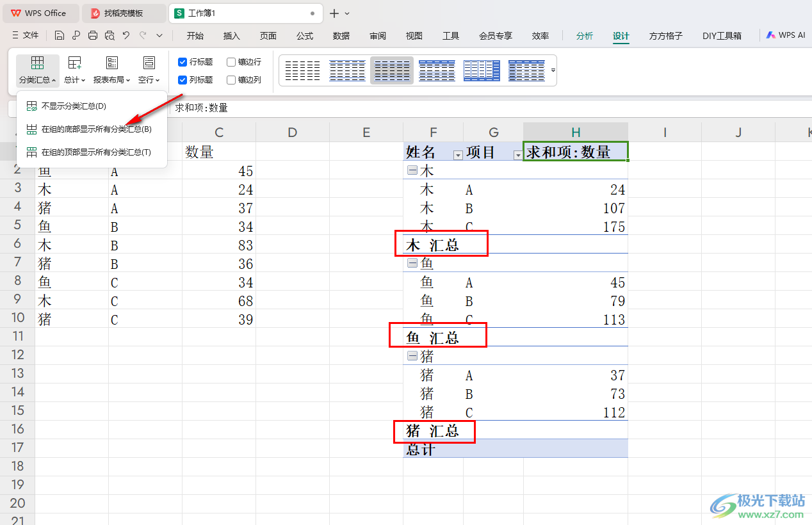Switch to the 公式 ribbon tab
Viewport: 812px width, 525px height.
tap(305, 36)
